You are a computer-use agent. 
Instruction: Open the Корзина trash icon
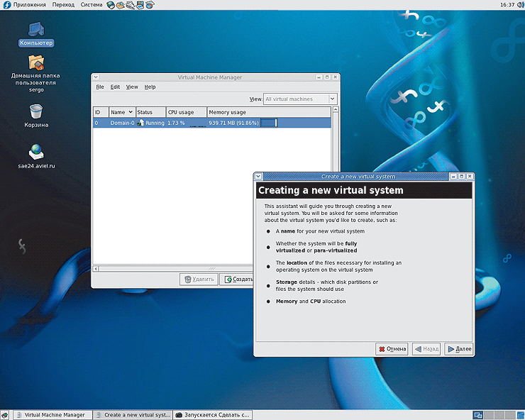click(x=36, y=111)
